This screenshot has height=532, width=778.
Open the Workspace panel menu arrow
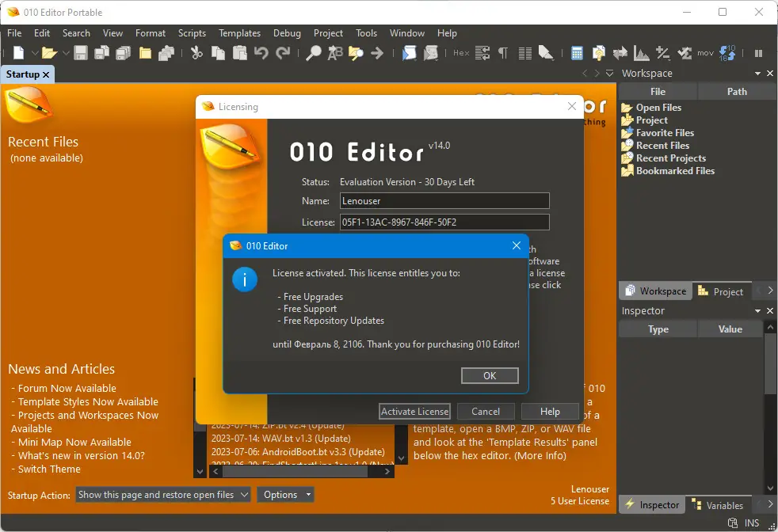[757, 74]
